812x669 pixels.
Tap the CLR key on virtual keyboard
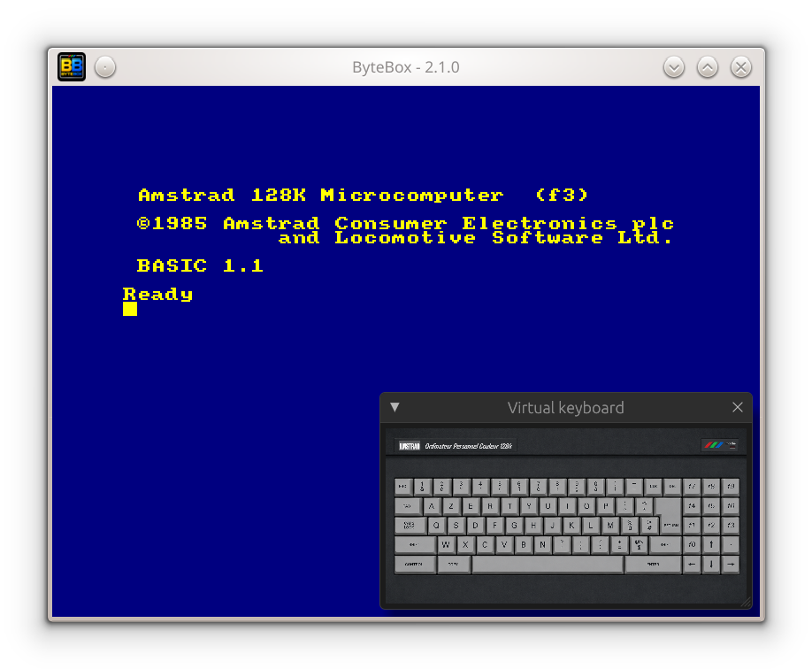[x=653, y=487]
